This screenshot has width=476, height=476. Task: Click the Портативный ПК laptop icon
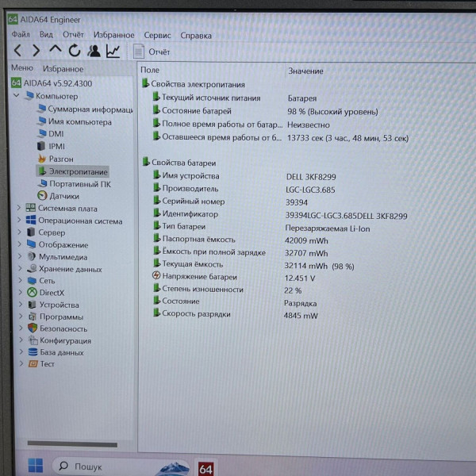point(43,183)
